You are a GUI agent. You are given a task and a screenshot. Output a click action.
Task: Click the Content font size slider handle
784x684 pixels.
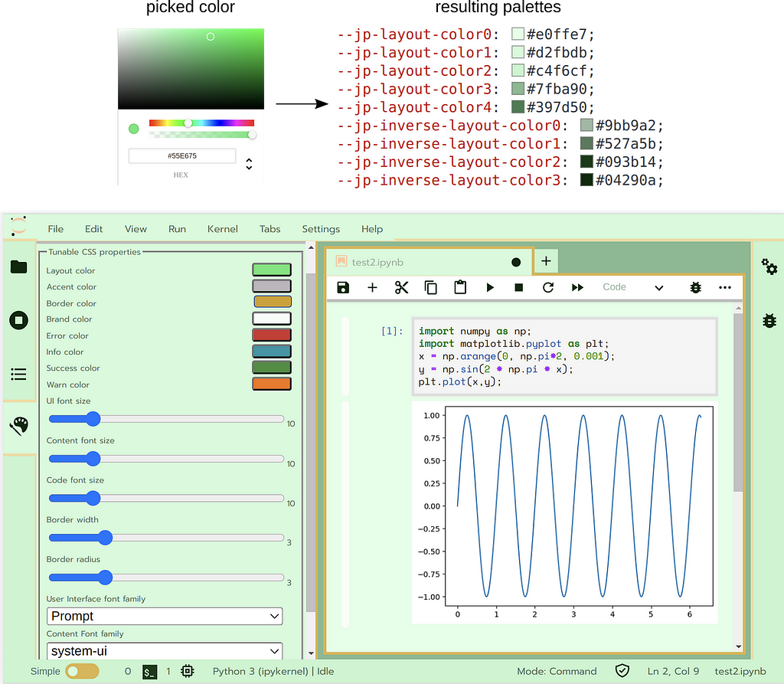pos(93,458)
